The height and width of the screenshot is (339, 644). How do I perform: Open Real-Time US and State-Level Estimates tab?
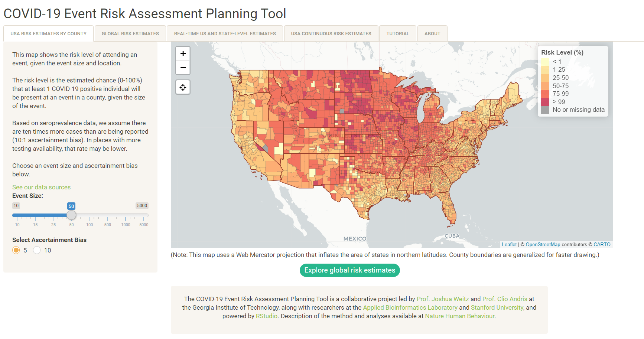[x=225, y=33]
